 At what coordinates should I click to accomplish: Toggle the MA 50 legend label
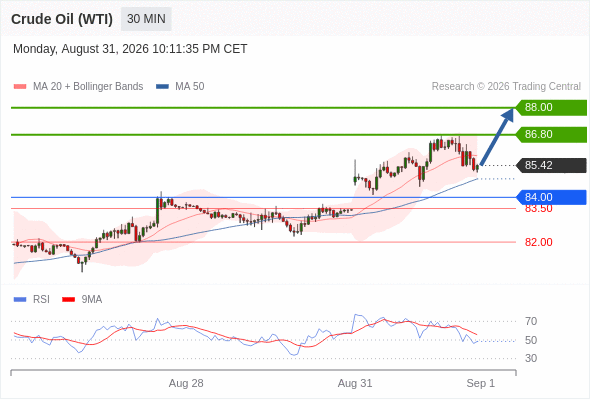(x=190, y=87)
